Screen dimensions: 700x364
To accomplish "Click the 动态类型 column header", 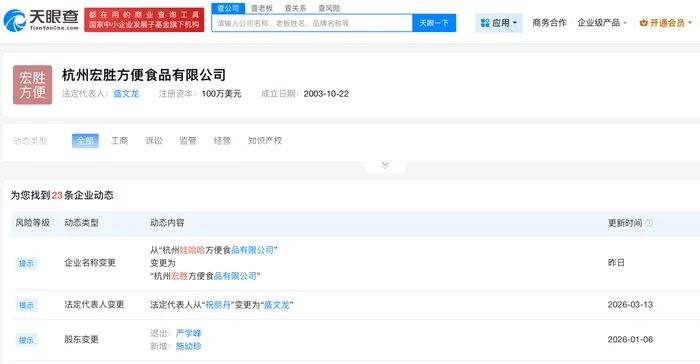I will pyautogui.click(x=81, y=222).
